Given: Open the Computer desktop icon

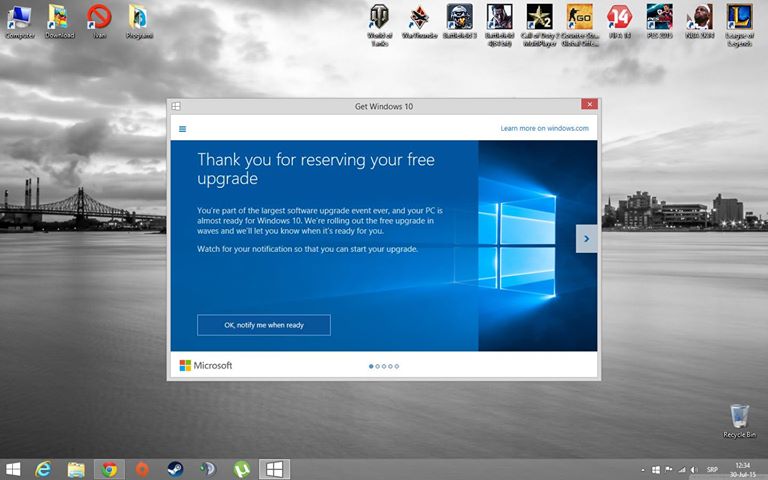Looking at the screenshot, I should point(20,21).
